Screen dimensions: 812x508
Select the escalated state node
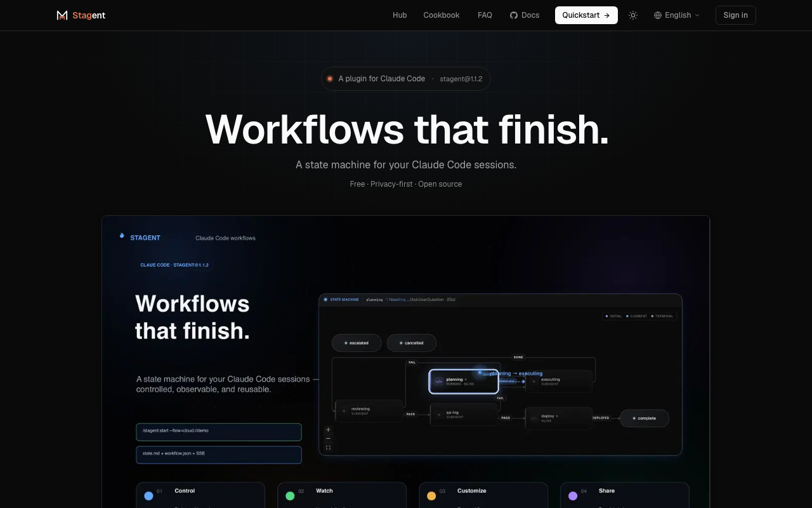pyautogui.click(x=357, y=343)
